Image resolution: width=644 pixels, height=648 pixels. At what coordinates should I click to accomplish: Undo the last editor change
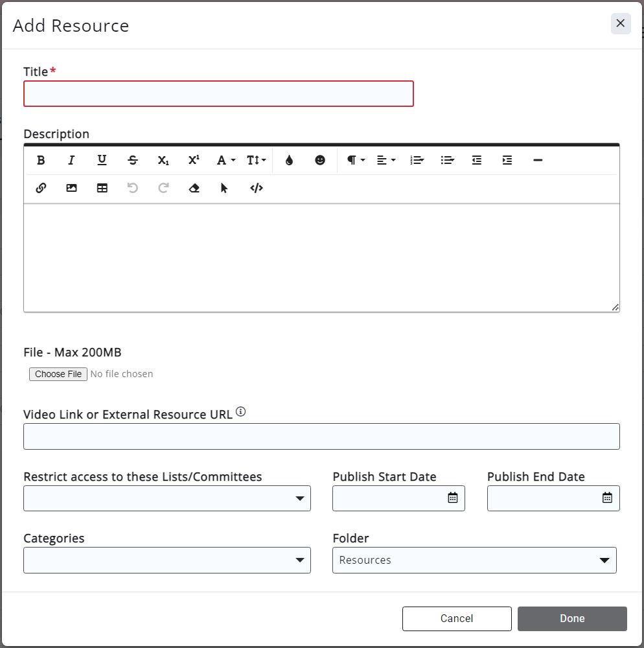coord(132,188)
